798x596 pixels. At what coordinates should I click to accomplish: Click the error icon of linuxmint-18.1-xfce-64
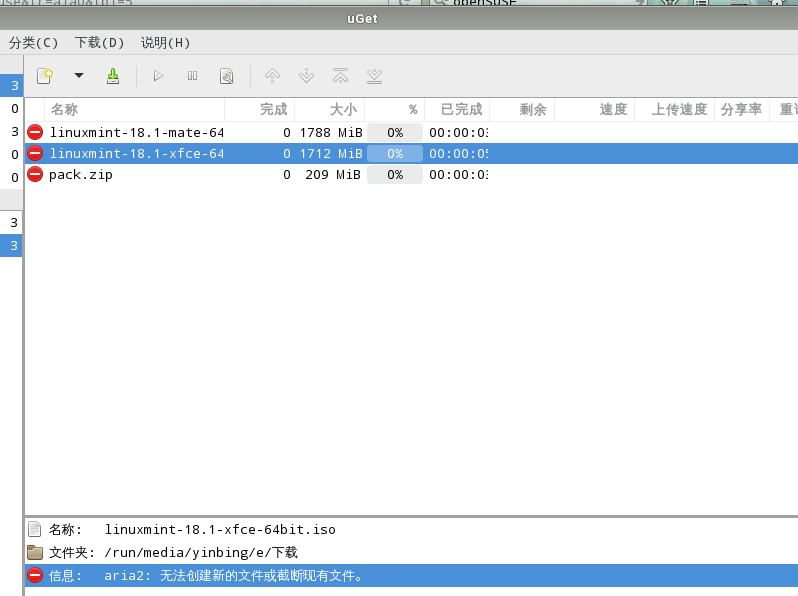coord(35,153)
